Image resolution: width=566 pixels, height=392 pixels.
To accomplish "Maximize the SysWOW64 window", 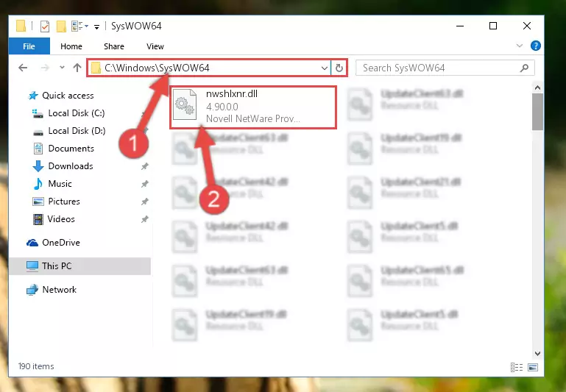I will (x=492, y=26).
